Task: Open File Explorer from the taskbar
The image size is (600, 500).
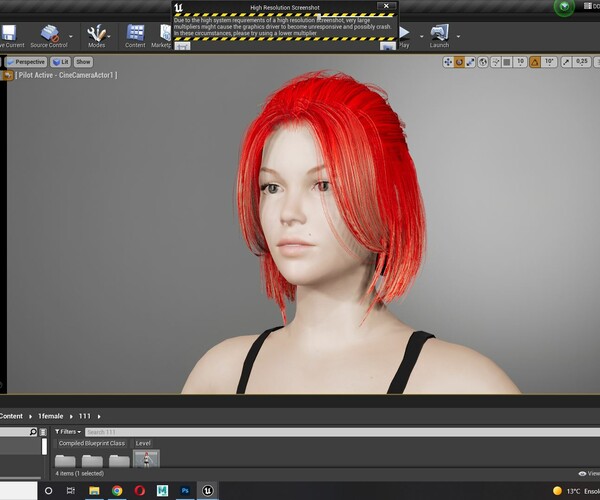Action: (94, 491)
